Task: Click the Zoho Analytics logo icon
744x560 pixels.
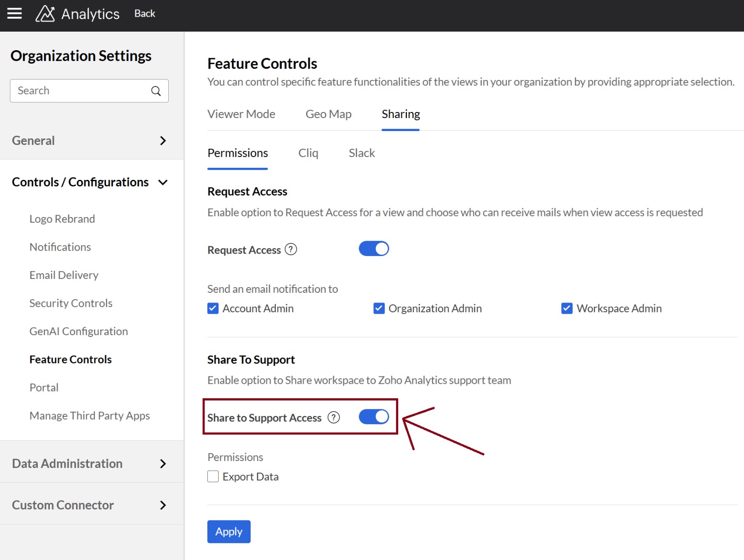Action: tap(45, 14)
